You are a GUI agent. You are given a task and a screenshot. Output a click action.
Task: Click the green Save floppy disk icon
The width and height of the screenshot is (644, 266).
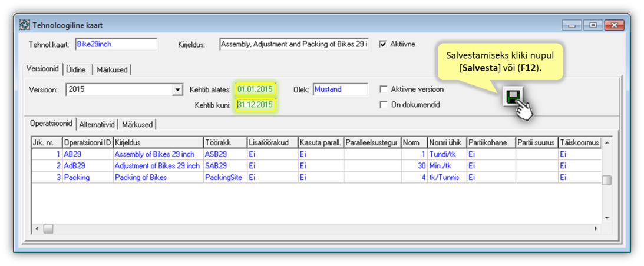point(511,97)
